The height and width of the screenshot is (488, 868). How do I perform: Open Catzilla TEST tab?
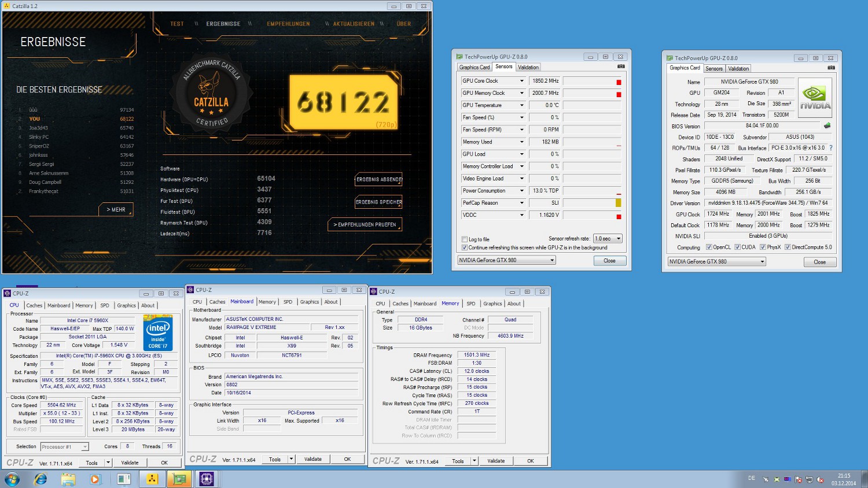click(177, 24)
